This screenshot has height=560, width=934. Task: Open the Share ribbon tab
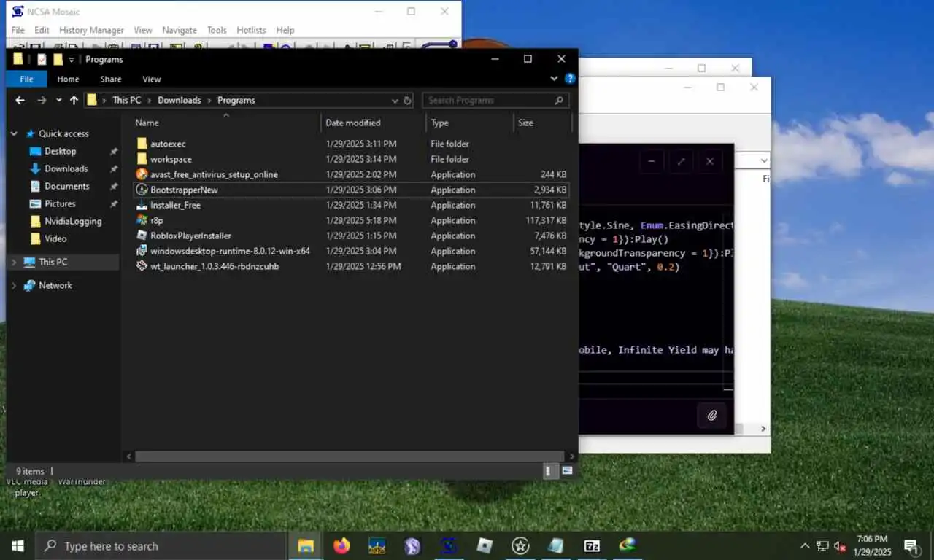(111, 79)
